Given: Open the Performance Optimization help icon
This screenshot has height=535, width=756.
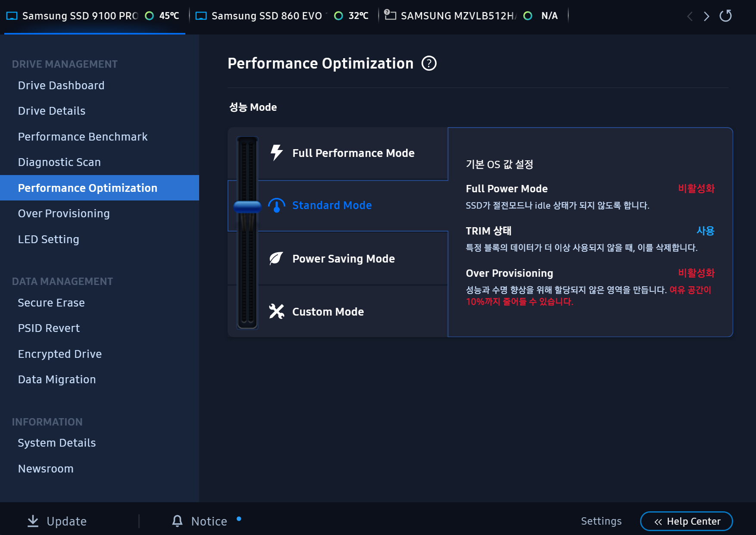Looking at the screenshot, I should coord(429,63).
